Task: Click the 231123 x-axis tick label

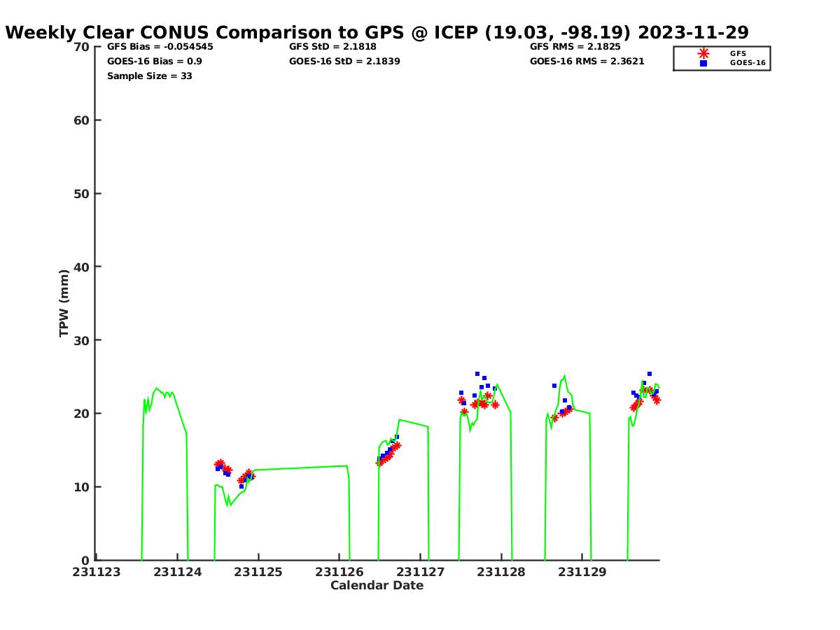Action: (97, 572)
